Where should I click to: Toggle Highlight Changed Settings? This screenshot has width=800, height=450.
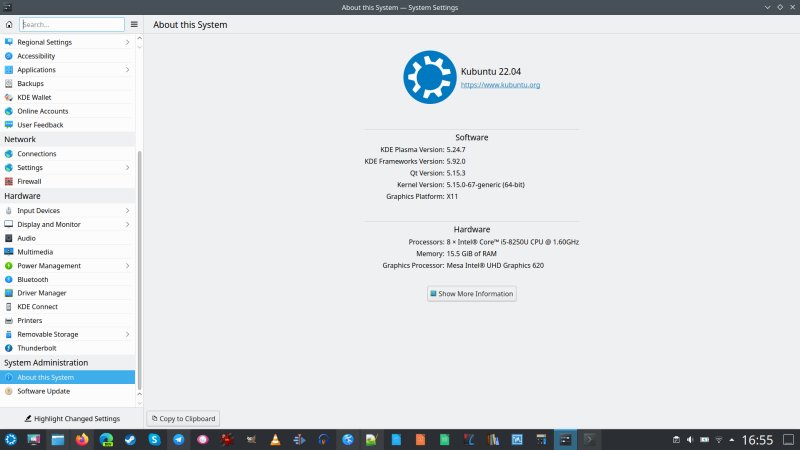[x=72, y=418]
